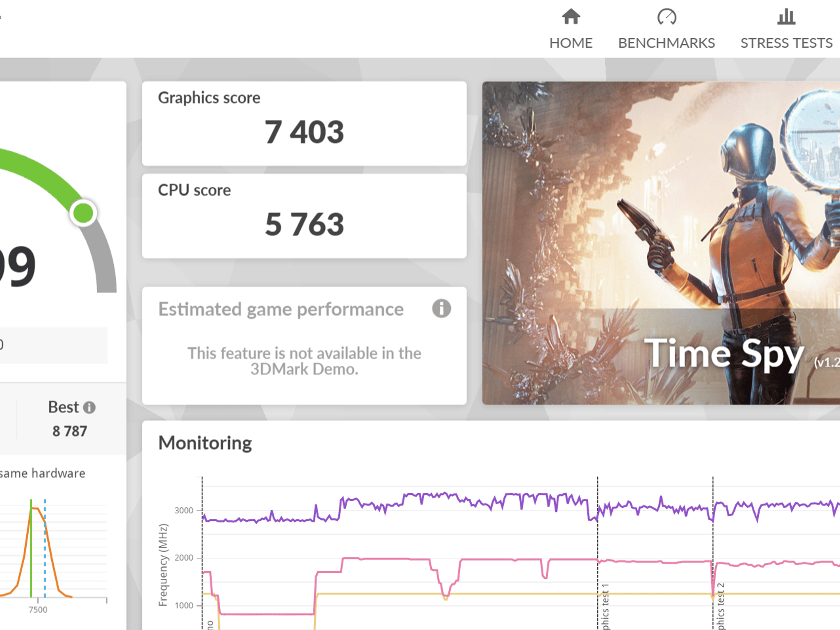This screenshot has width=840, height=630.
Task: Click the Monitoring section heading
Action: click(x=205, y=443)
